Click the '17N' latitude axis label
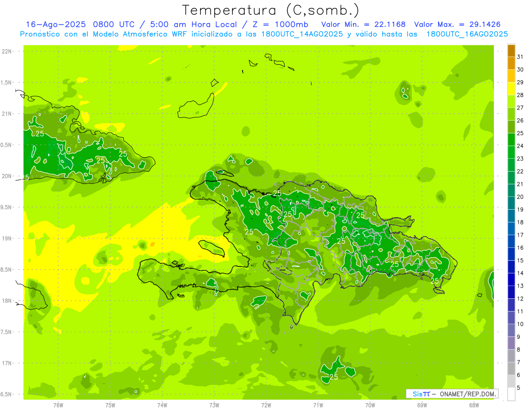This screenshot has height=411, width=532. click(7, 364)
